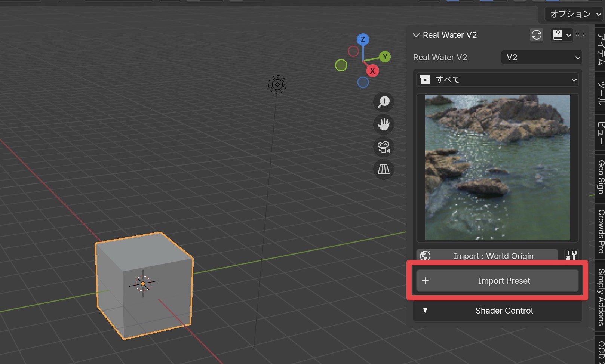The height and width of the screenshot is (364, 605).
Task: Toggle orthographic projection with the grid icon
Action: [x=383, y=169]
